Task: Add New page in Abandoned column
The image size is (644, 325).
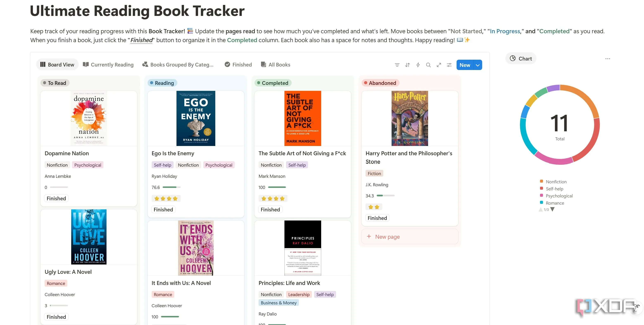Action: 387,237
